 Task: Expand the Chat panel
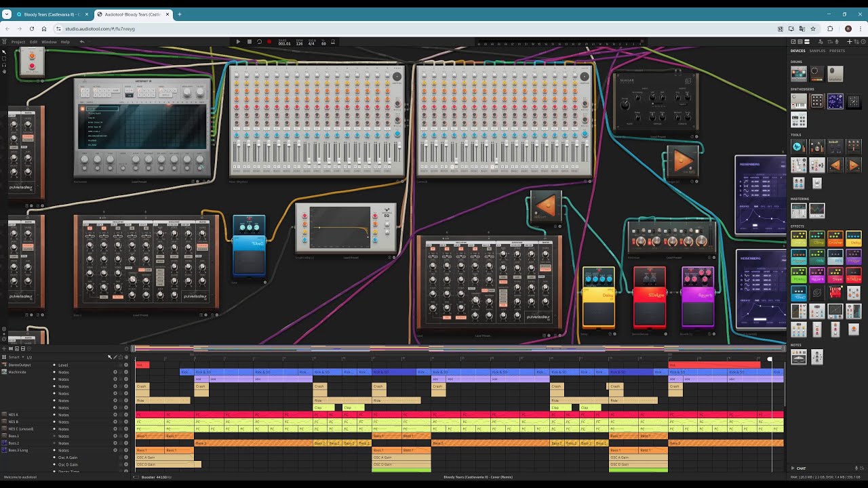[800, 468]
